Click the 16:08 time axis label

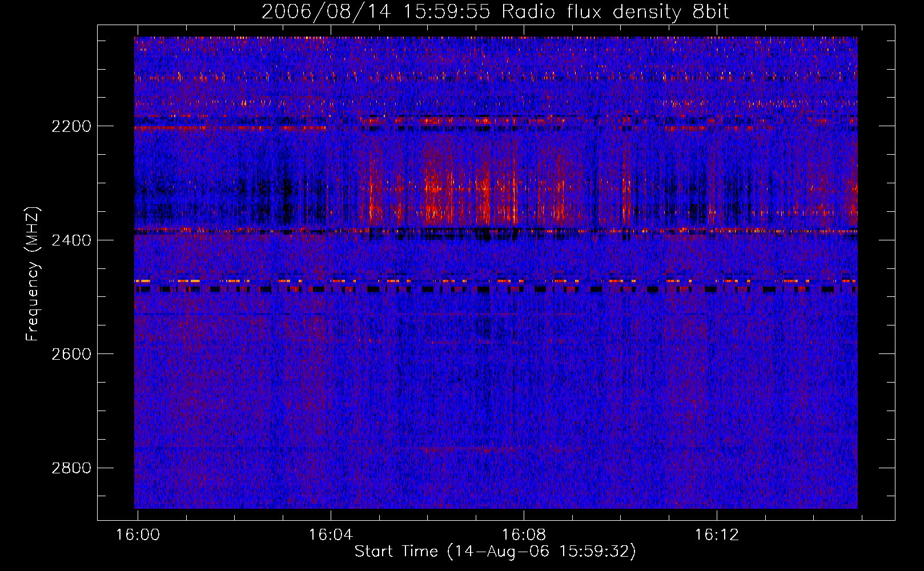click(524, 535)
